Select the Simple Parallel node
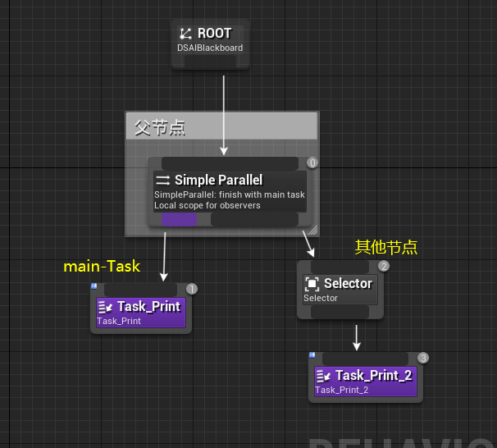497x448 pixels. pos(230,191)
